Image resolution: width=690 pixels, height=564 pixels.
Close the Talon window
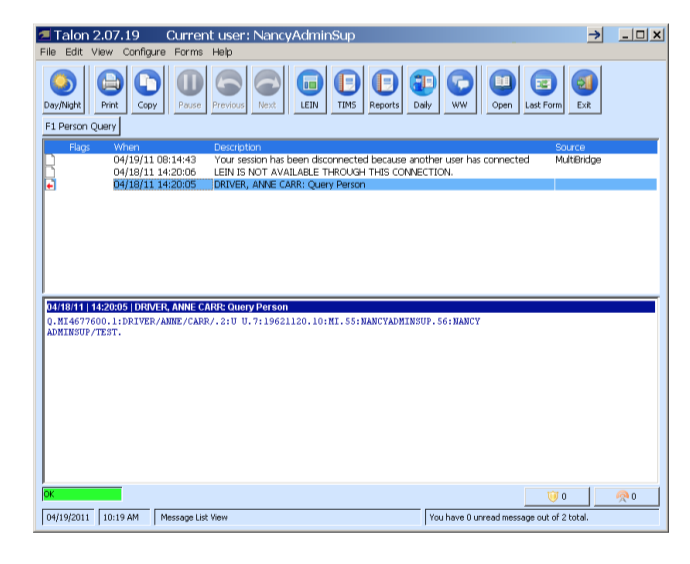[x=657, y=35]
